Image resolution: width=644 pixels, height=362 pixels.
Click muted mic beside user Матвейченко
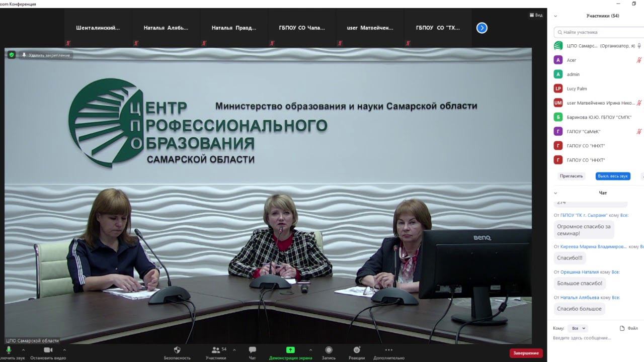tap(639, 103)
